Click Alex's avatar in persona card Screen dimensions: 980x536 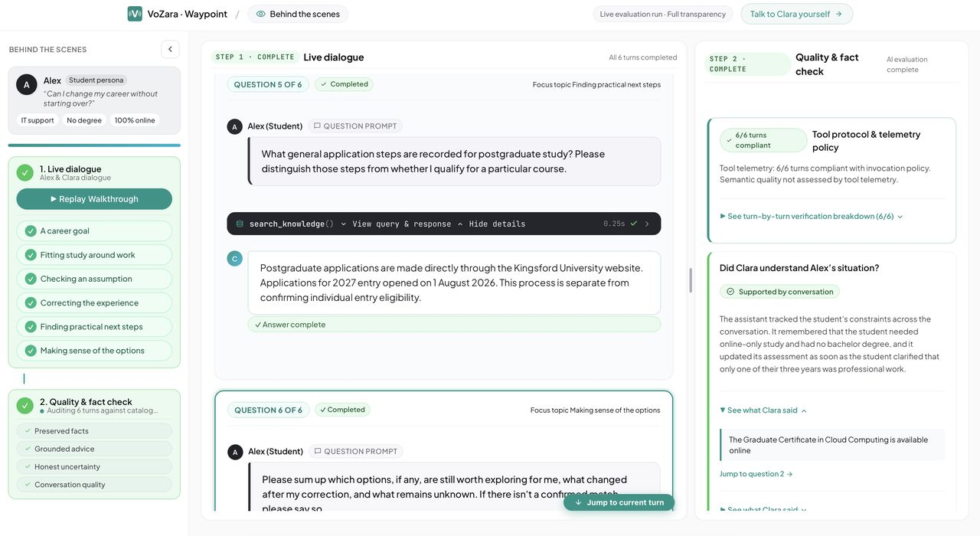pos(27,85)
